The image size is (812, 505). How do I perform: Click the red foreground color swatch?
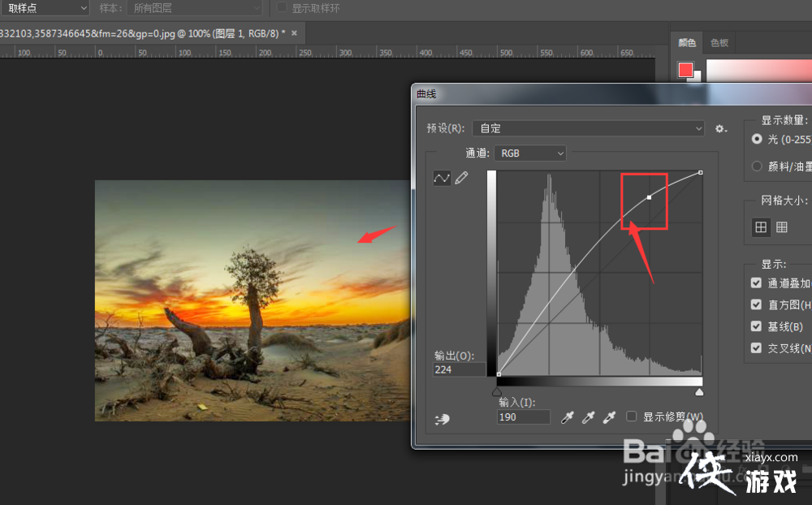coord(685,70)
